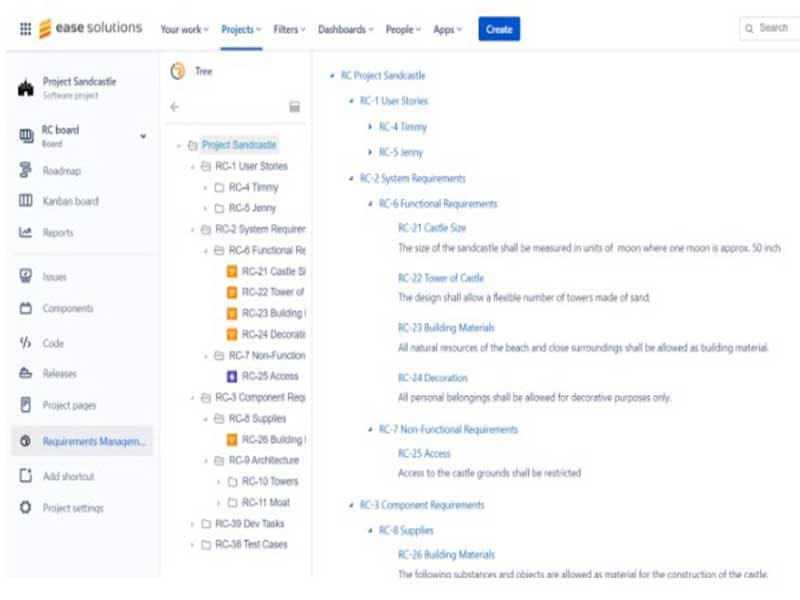The image size is (800, 600).
Task: Click the Releases ship icon
Action: (x=26, y=374)
